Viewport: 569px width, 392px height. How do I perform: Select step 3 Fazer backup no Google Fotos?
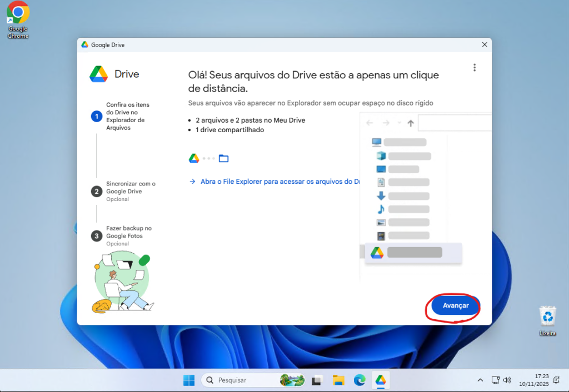128,232
